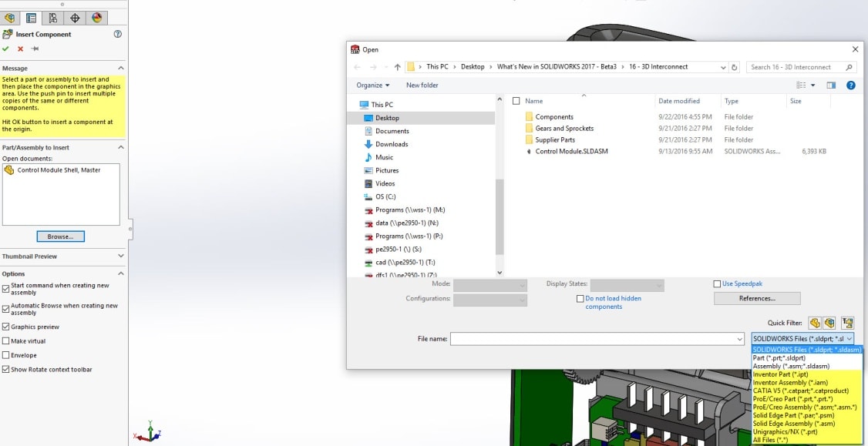Screen dimensions: 868x446
Task: Uncheck Graphics preview option
Action: (5, 327)
